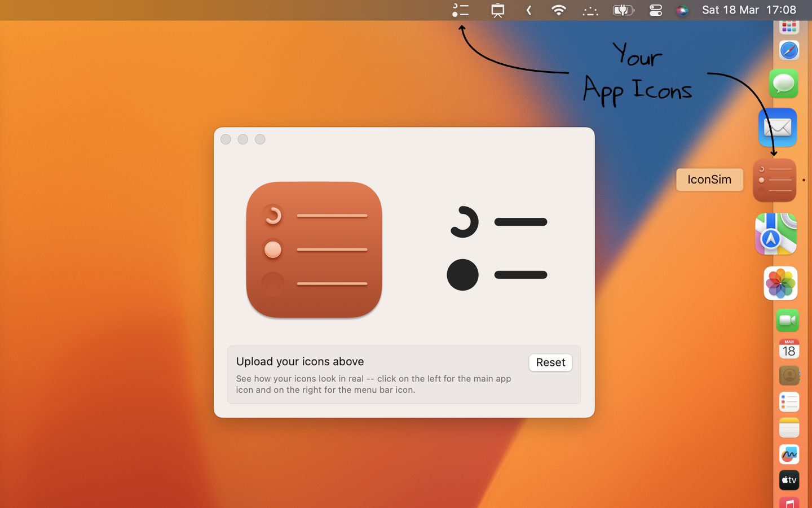Open Maps from the Dock
The height and width of the screenshot is (508, 812).
[x=776, y=234]
